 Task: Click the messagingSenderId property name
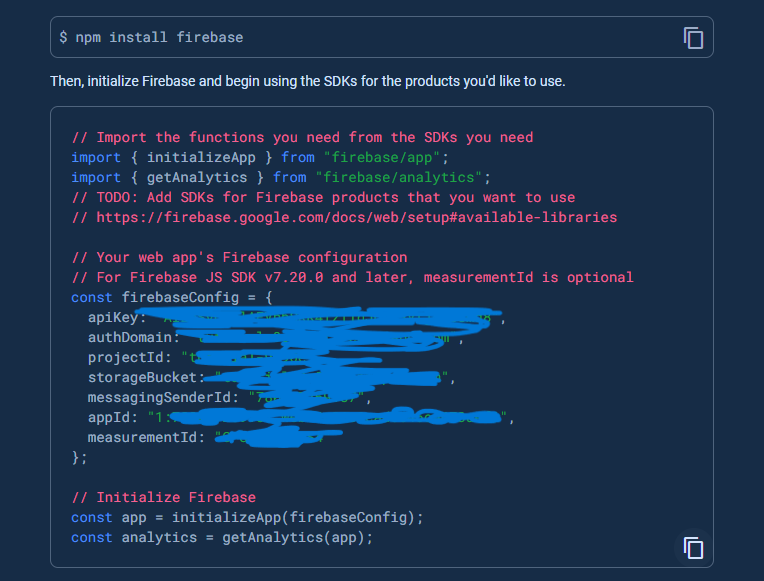(x=163, y=398)
